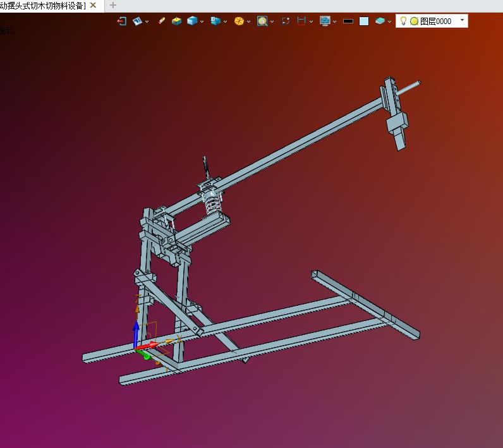Viewport: 503px width, 448px height.
Task: Click the orange faceted sphere icon
Action: click(x=239, y=21)
